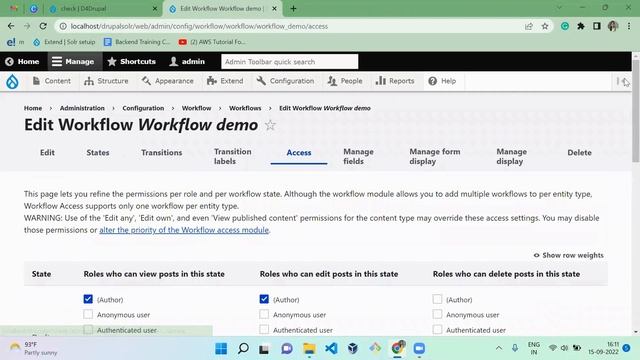The image size is (640, 360).
Task: Open the Help admin menu
Action: (442, 81)
